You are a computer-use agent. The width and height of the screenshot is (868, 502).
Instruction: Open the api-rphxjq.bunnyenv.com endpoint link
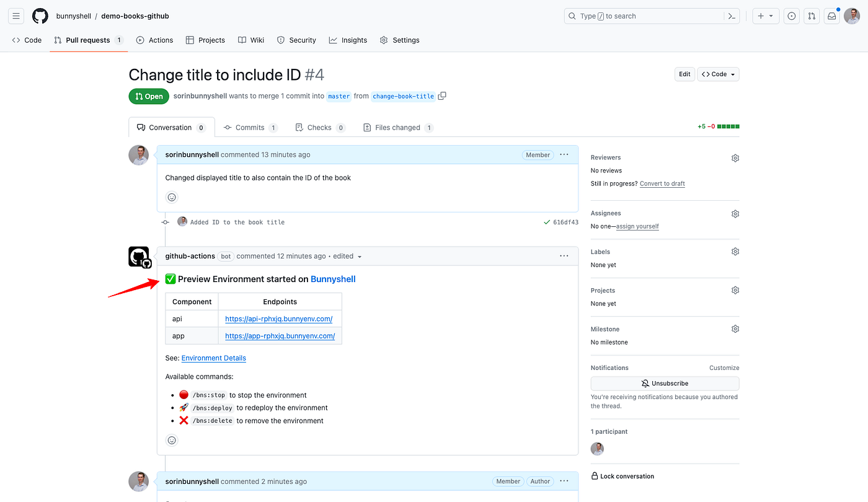[x=279, y=319]
